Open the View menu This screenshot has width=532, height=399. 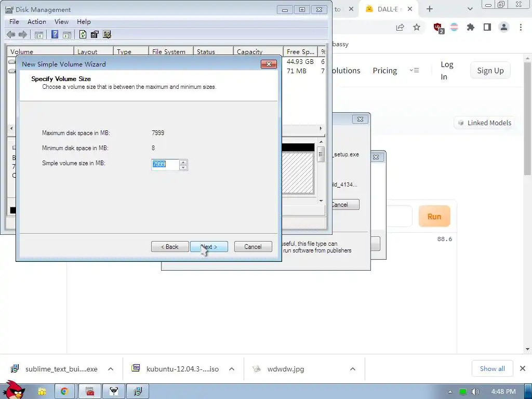[61, 22]
